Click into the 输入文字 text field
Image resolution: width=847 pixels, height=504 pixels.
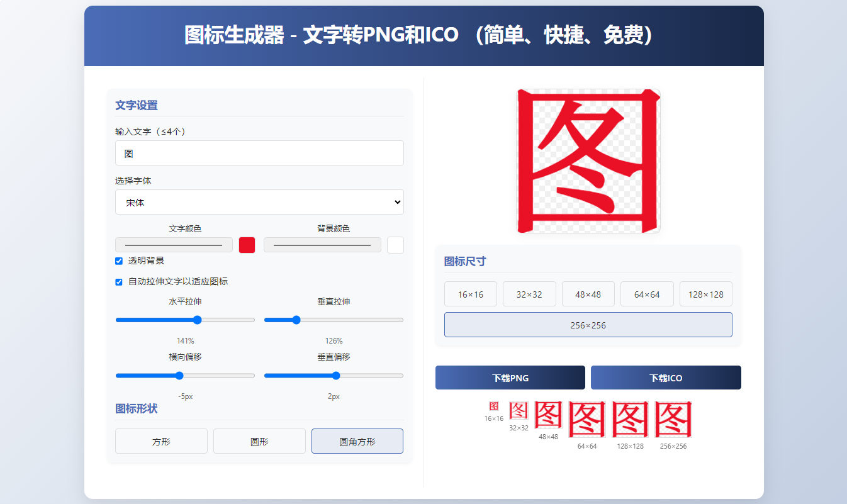(259, 153)
